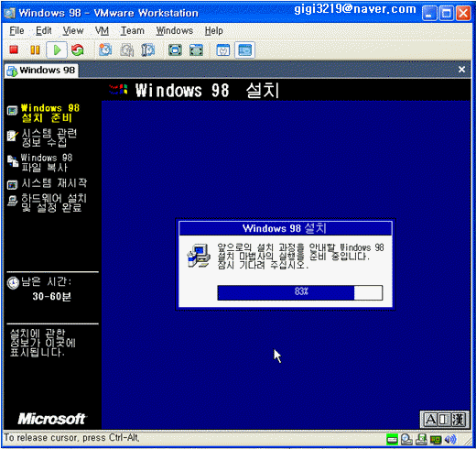Screen dimensions: 476x449
Task: Suspend the virtual machine with pause icon
Action: 35,49
